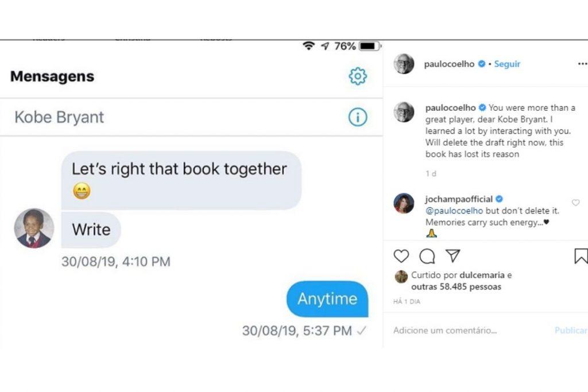Click Kobe Bryant's avatar in chat

(34, 228)
